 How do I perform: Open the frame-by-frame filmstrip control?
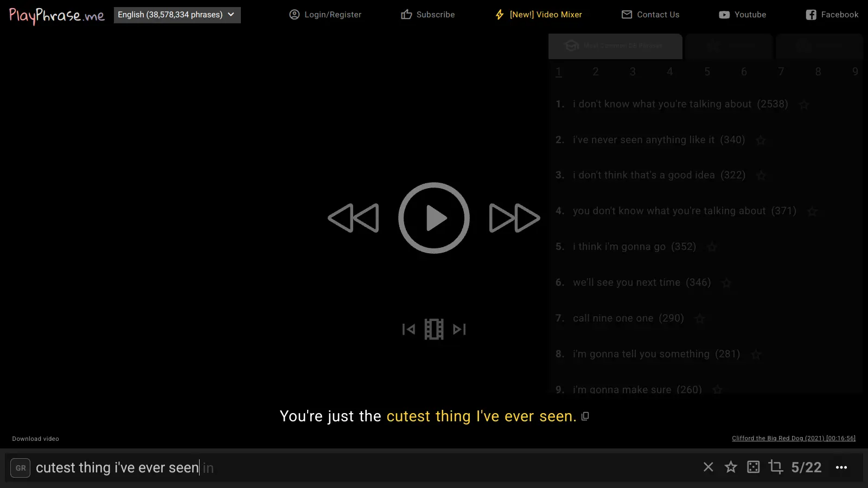pyautogui.click(x=433, y=329)
